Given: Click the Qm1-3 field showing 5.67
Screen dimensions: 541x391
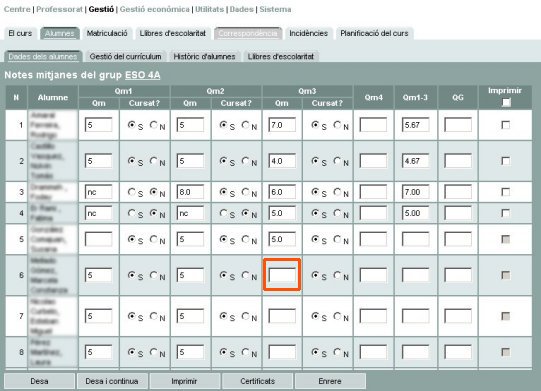Looking at the screenshot, I should pyautogui.click(x=415, y=125).
